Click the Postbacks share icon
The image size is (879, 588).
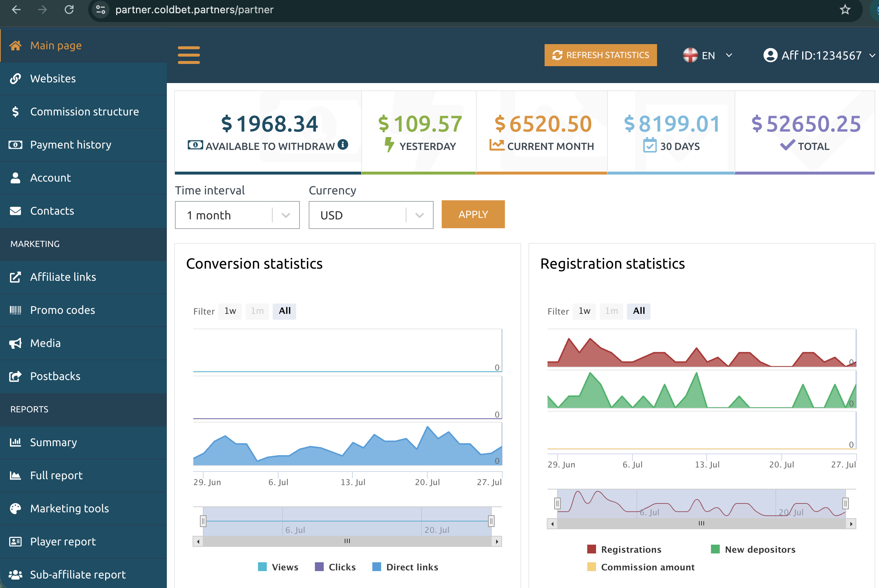pos(15,376)
